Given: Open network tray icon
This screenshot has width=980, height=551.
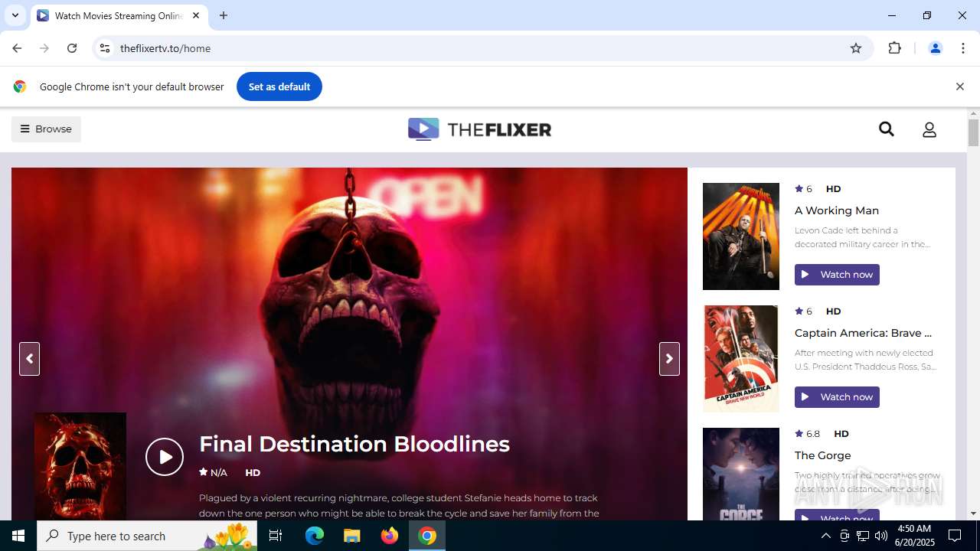Looking at the screenshot, I should [863, 536].
